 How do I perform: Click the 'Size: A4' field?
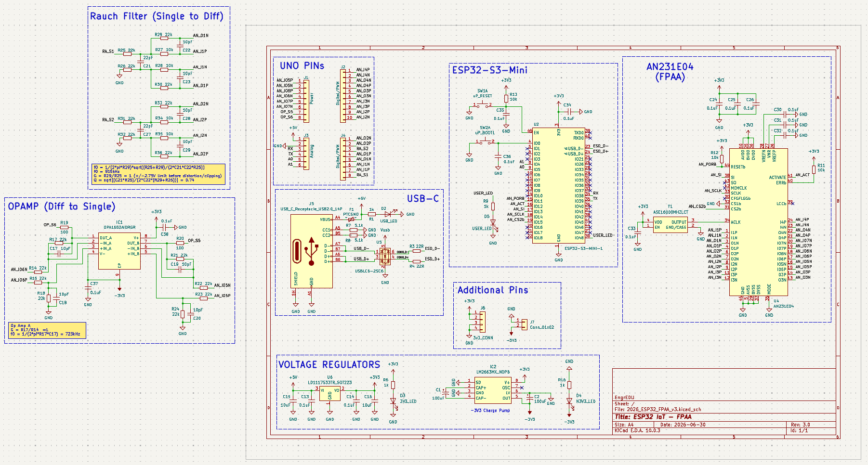click(x=624, y=425)
